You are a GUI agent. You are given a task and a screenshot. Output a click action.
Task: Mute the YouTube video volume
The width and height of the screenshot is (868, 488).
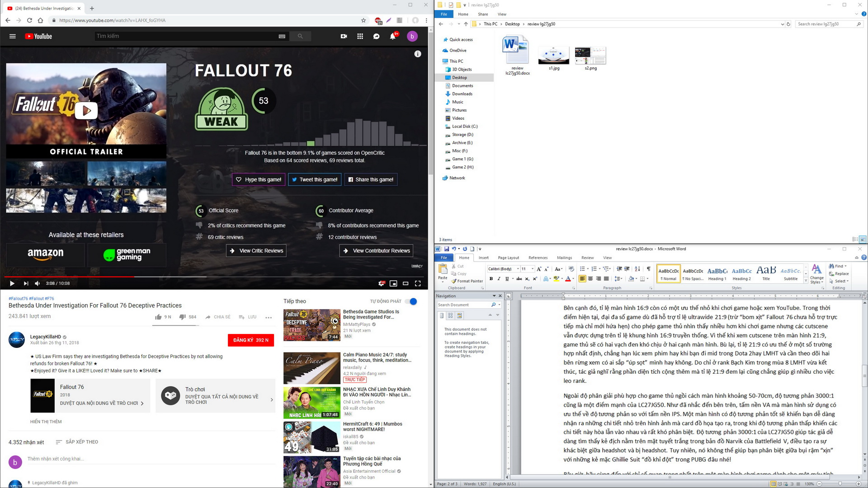tap(37, 283)
